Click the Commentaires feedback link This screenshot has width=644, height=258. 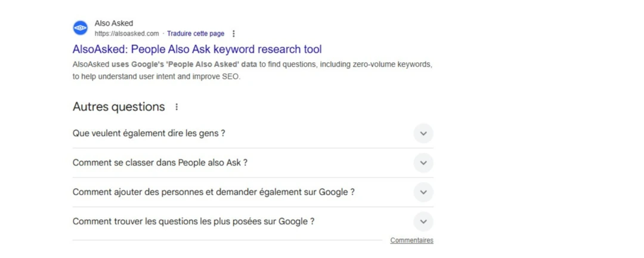point(411,241)
